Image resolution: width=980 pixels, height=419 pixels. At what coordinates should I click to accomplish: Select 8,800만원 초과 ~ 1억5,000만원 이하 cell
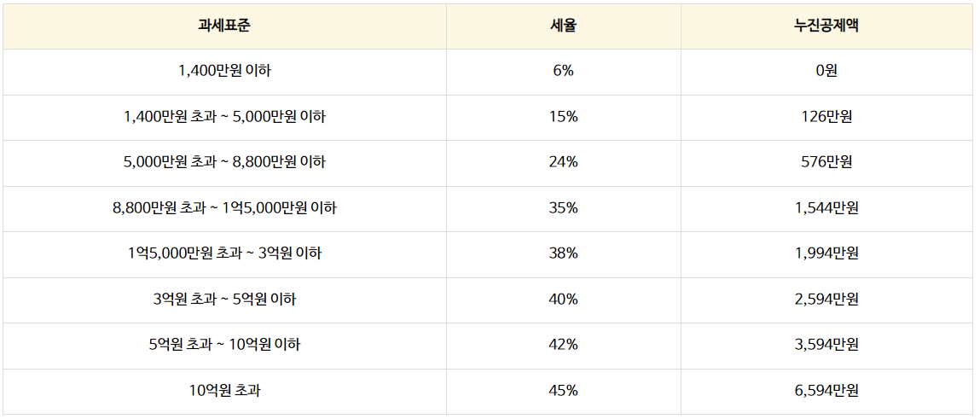pos(224,209)
